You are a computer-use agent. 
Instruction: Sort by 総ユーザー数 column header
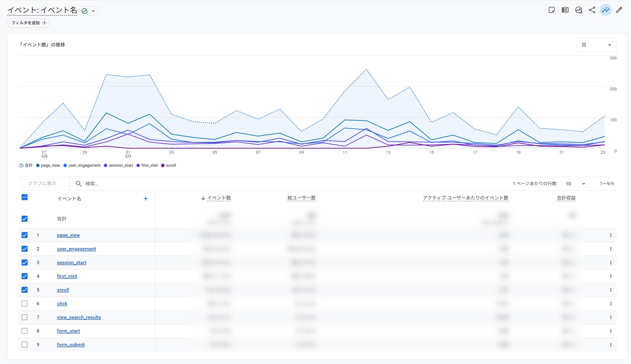301,198
